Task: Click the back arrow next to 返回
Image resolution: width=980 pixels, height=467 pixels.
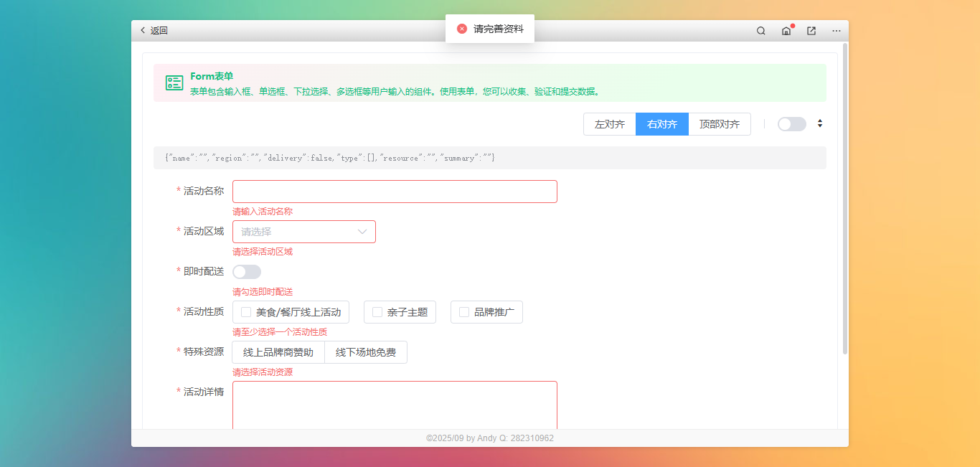Action: [x=142, y=30]
